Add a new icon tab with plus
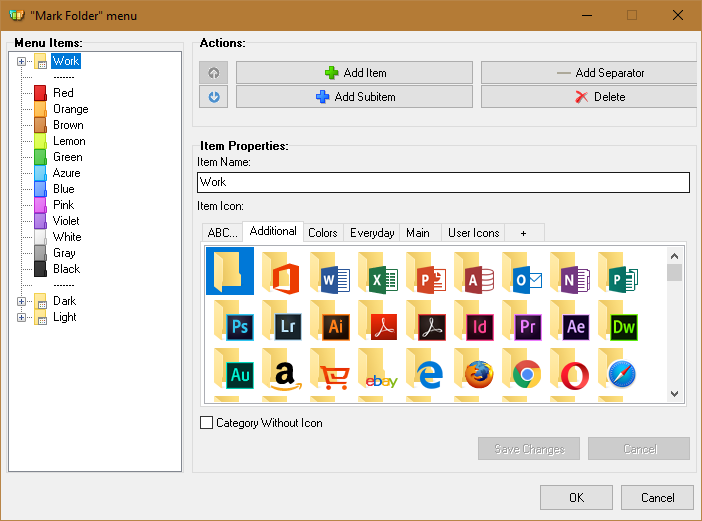Viewport: 702px width, 521px height. [523, 233]
